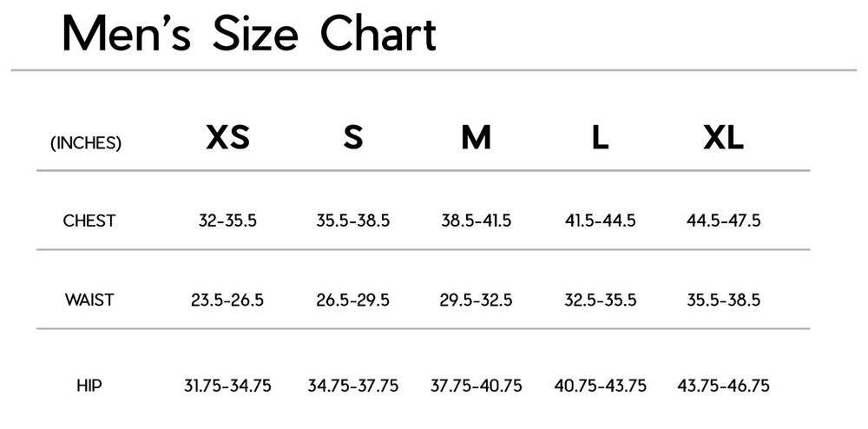Click the (INCHES) unit label
868x429 pixels.
point(86,143)
